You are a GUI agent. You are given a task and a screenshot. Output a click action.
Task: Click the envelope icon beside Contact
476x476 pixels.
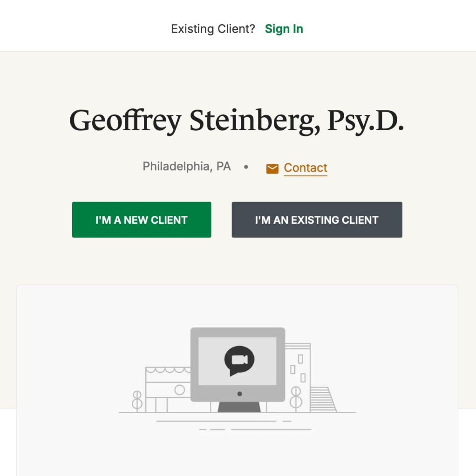click(272, 168)
